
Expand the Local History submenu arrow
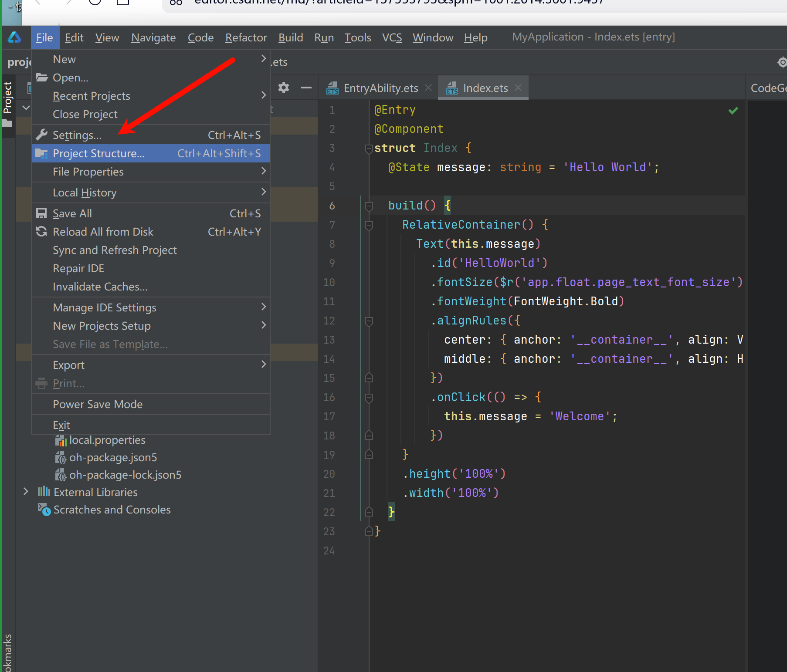[x=263, y=192]
